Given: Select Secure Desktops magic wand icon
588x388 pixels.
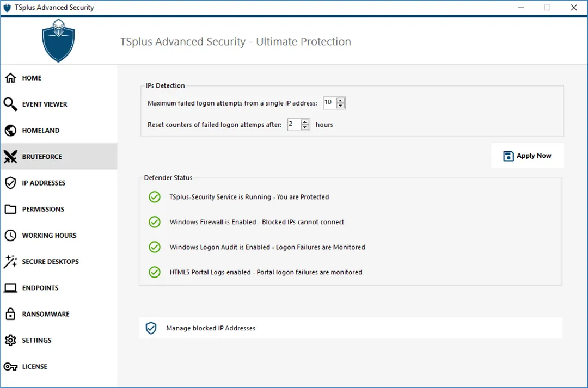Looking at the screenshot, I should click(10, 262).
